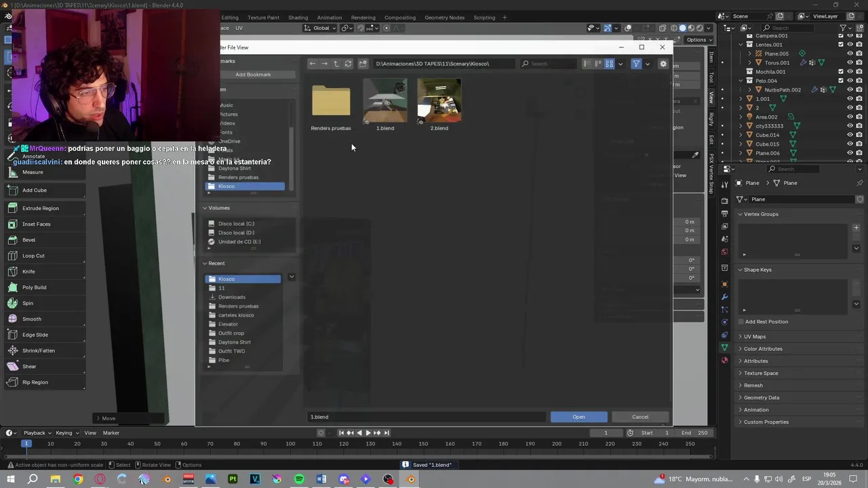
Task: Switch to Scripting workspace tab
Action: [x=484, y=18]
